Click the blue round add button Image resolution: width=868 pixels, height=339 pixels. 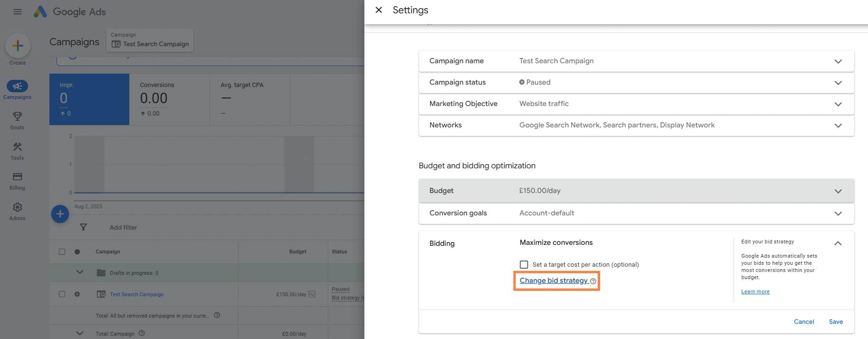[x=60, y=214]
